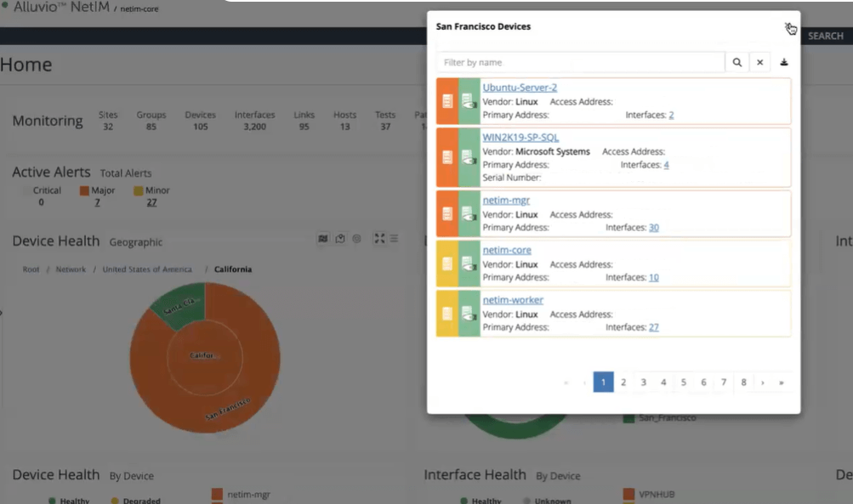Click netim-core yellow status icon
The image size is (853, 504).
[447, 263]
